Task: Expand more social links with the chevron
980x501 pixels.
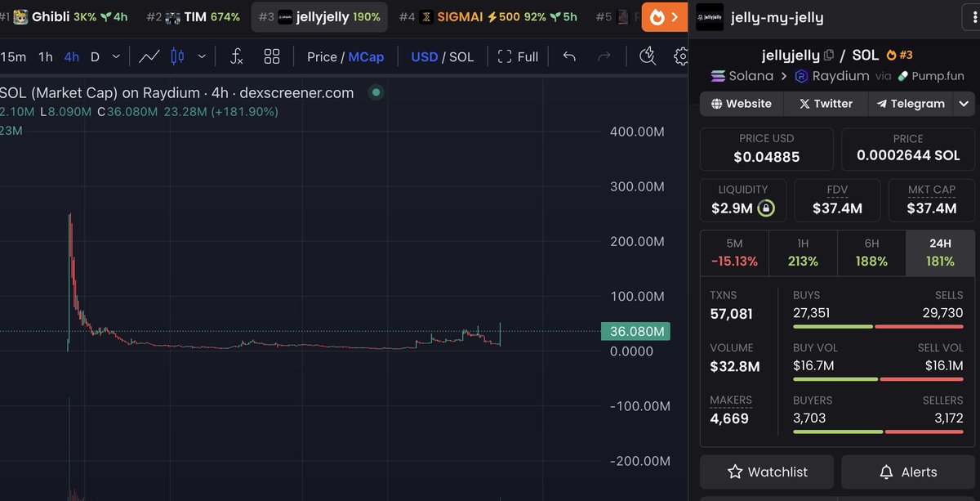Action: click(962, 104)
